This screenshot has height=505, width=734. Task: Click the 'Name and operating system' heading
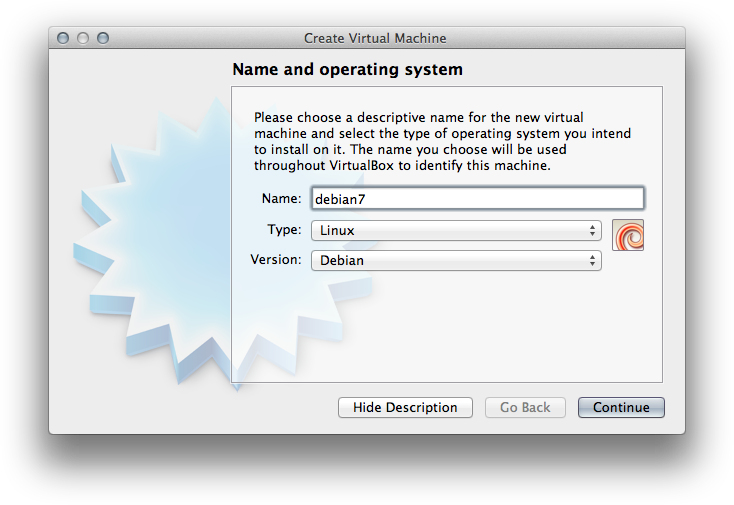coord(347,69)
